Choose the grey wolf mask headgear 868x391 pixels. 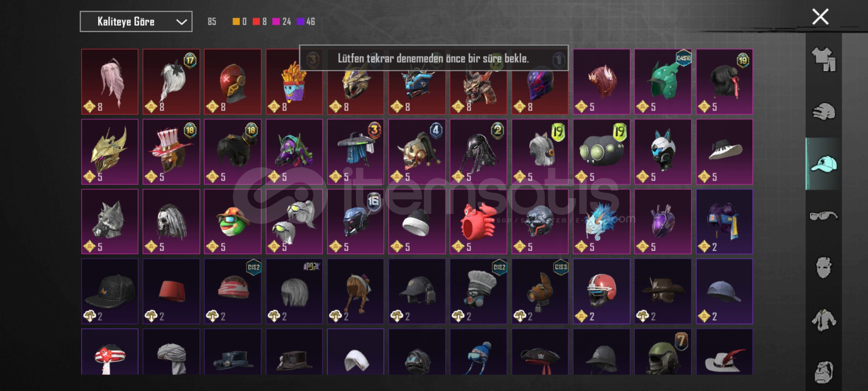point(110,222)
